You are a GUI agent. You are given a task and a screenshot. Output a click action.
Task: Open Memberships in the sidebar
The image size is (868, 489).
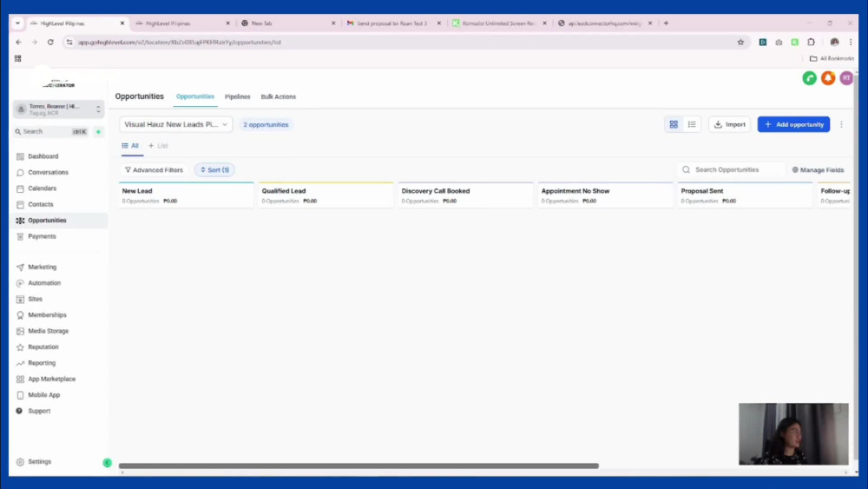pyautogui.click(x=47, y=315)
